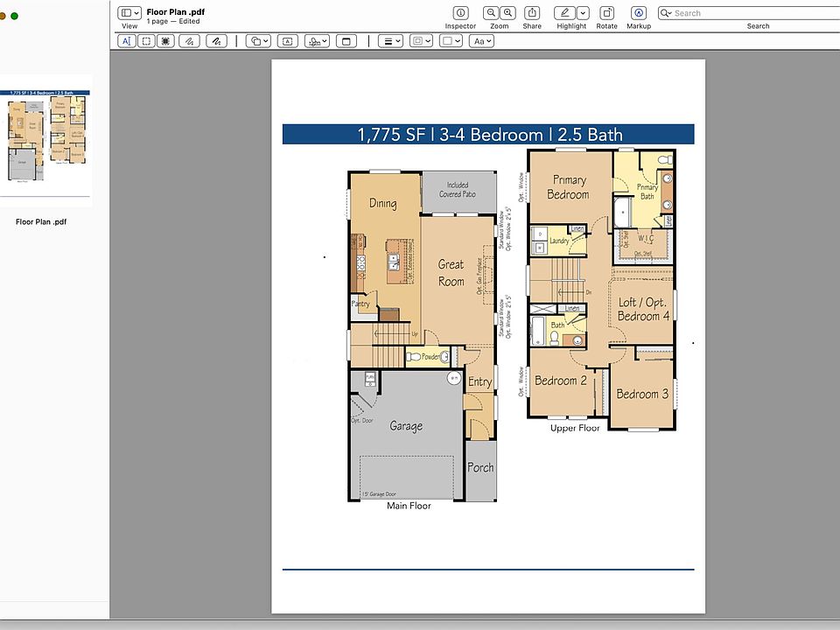This screenshot has width=840, height=630.
Task: Click the floor plan title banner text
Action: (490, 135)
